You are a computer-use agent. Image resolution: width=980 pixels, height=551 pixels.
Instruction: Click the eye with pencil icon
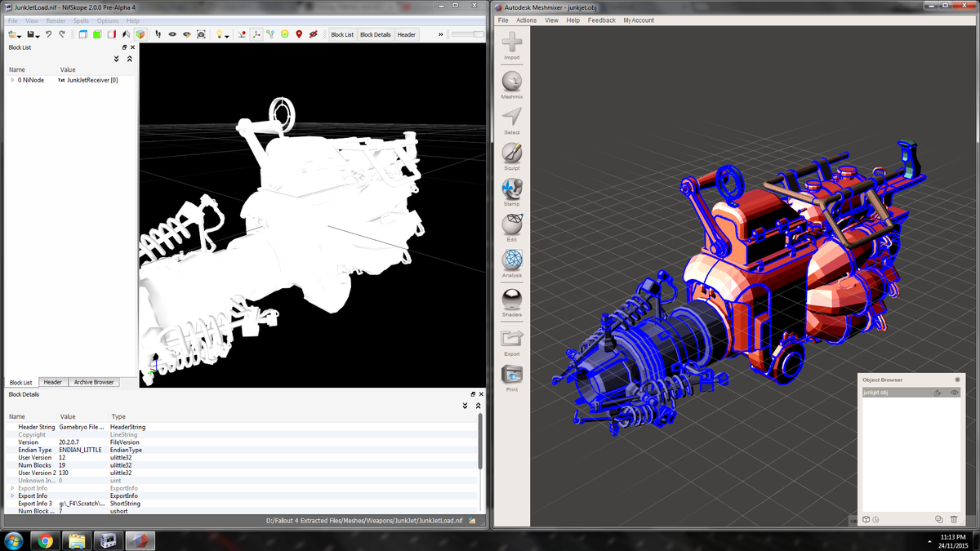(x=187, y=34)
